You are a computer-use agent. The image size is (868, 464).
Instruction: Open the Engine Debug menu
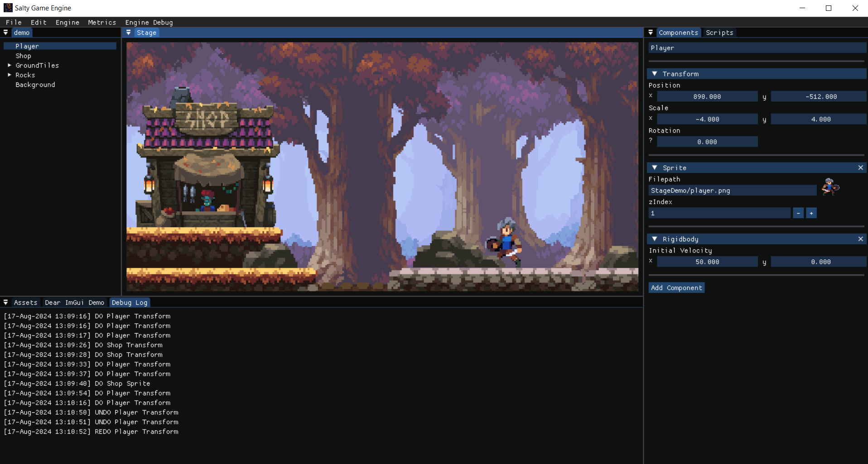coord(149,22)
